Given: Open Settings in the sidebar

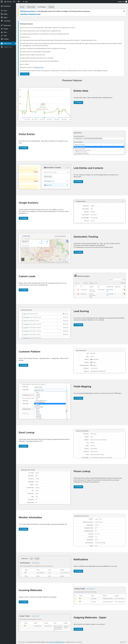Looking at the screenshot, I should pos(8,39).
